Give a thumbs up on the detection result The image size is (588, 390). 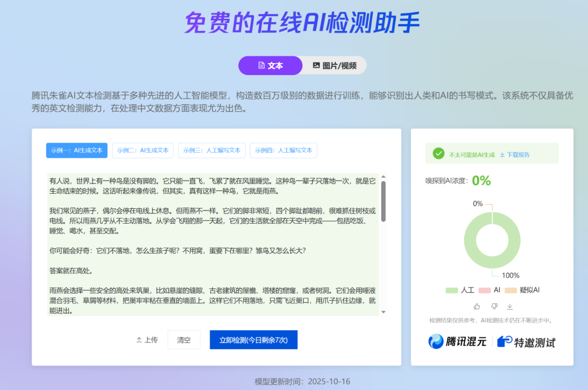point(476,307)
